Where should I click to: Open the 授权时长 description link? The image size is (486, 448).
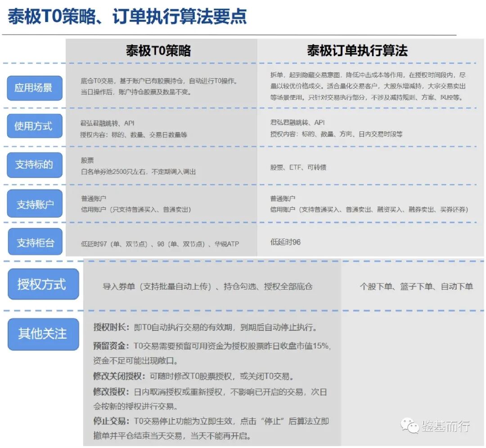click(105, 329)
